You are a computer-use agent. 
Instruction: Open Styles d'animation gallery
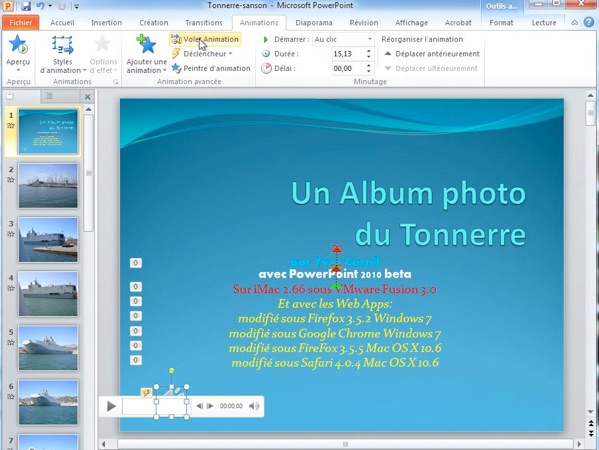[x=63, y=55]
